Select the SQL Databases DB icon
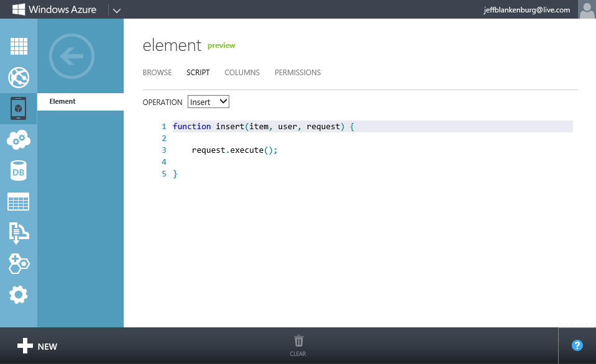 (19, 171)
